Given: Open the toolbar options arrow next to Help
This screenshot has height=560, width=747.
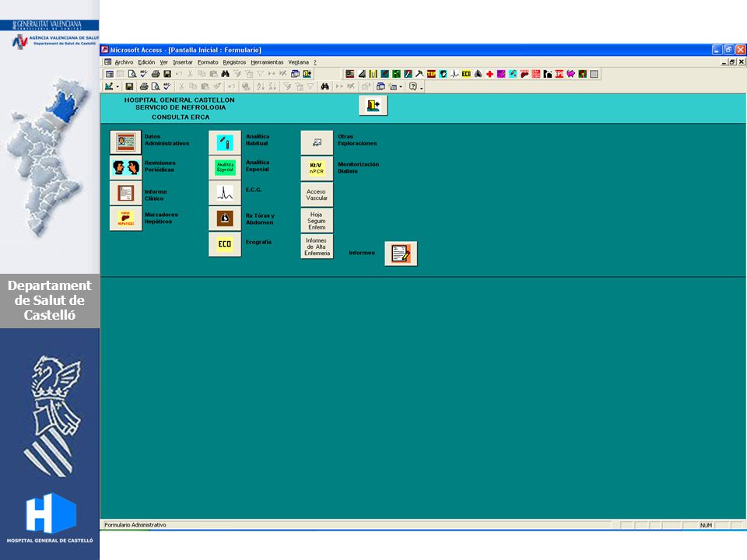Looking at the screenshot, I should (421, 87).
